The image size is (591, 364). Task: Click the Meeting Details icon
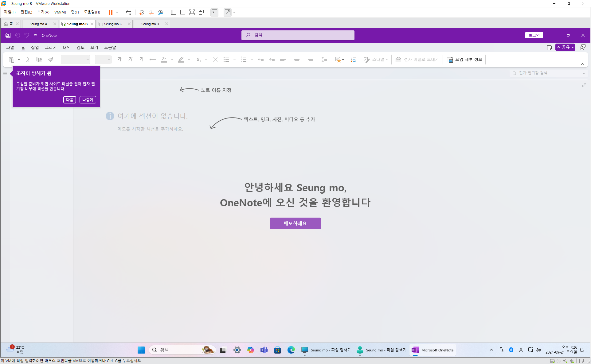(464, 60)
